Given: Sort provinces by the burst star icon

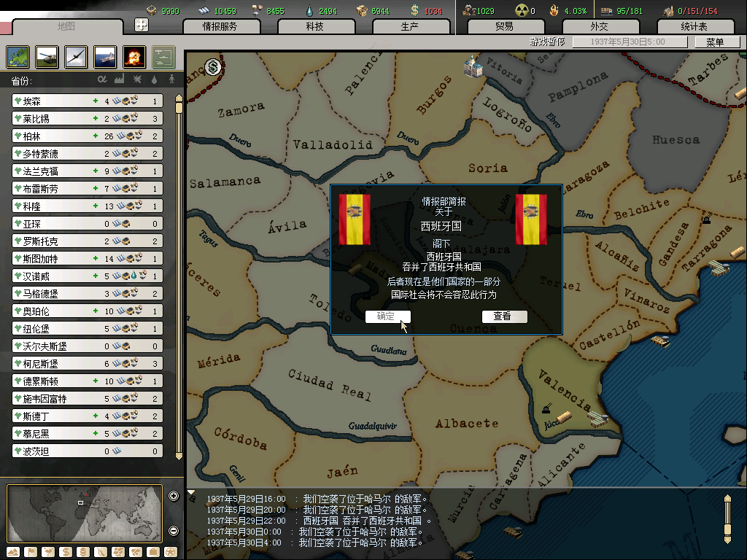Looking at the screenshot, I should [x=137, y=79].
